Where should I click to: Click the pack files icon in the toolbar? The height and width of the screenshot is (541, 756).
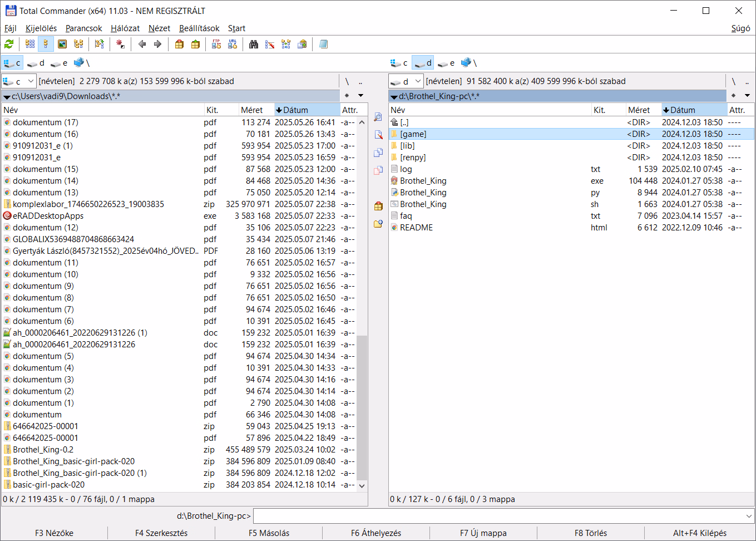pyautogui.click(x=179, y=44)
